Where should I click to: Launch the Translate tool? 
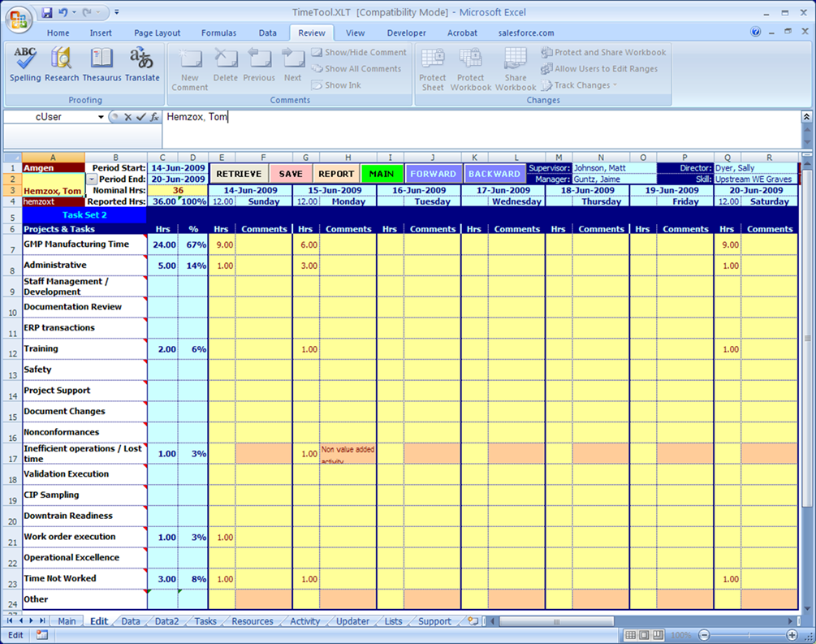coord(142,64)
